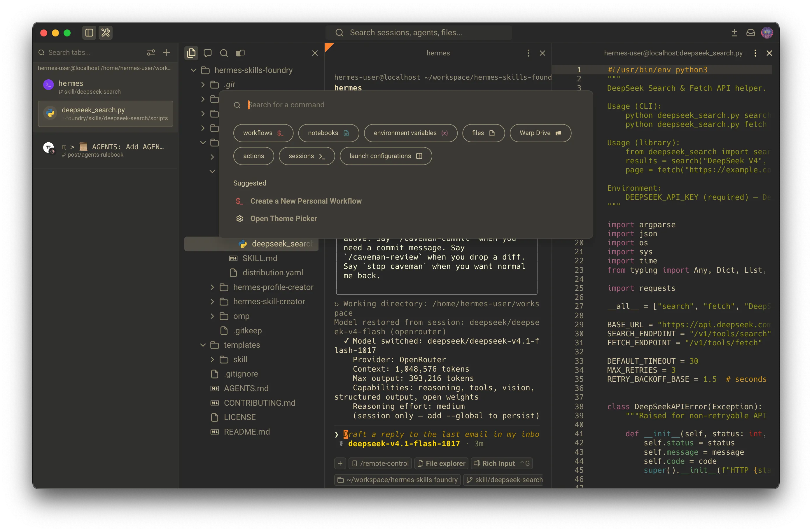Select the files filter chip
The image size is (812, 532).
pyautogui.click(x=483, y=133)
